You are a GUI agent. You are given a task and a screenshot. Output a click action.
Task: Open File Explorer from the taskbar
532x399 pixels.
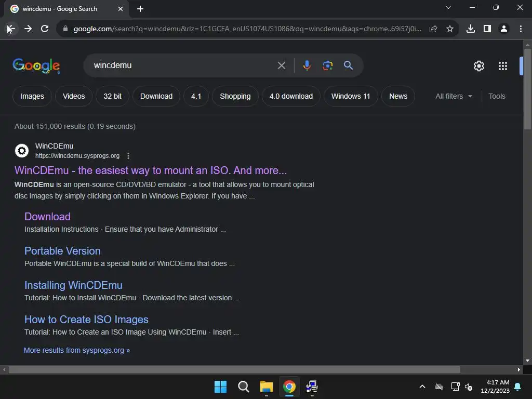267,387
